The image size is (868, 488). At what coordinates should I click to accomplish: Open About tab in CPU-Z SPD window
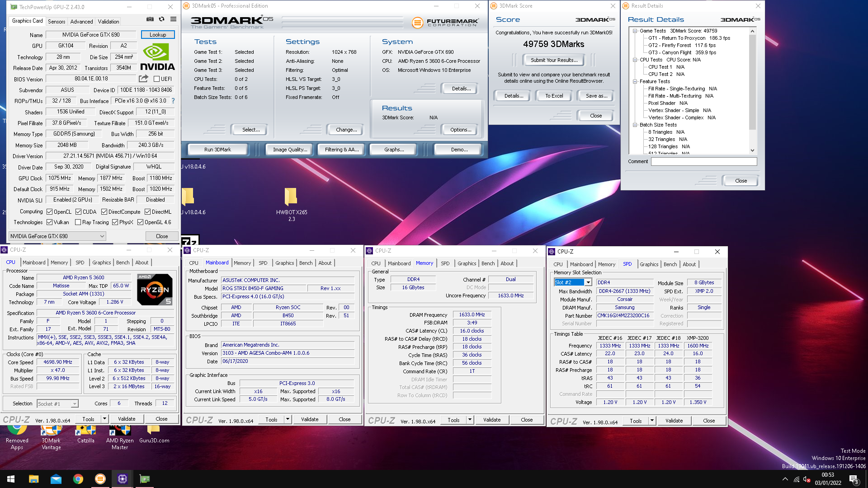coord(689,264)
